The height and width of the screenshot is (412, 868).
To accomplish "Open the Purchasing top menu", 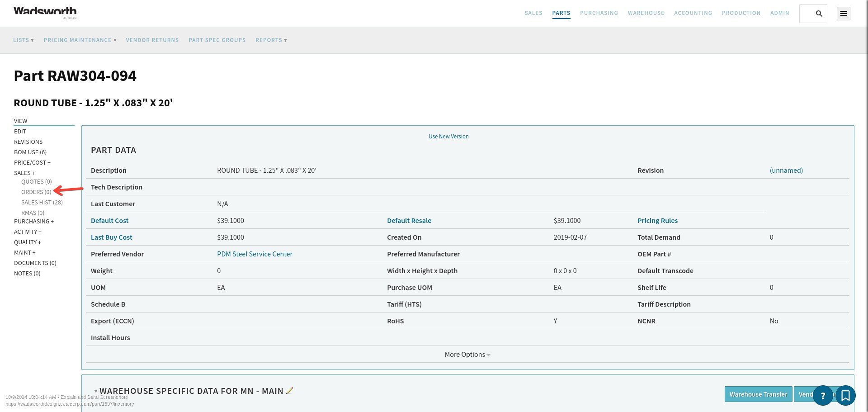I will click(599, 13).
